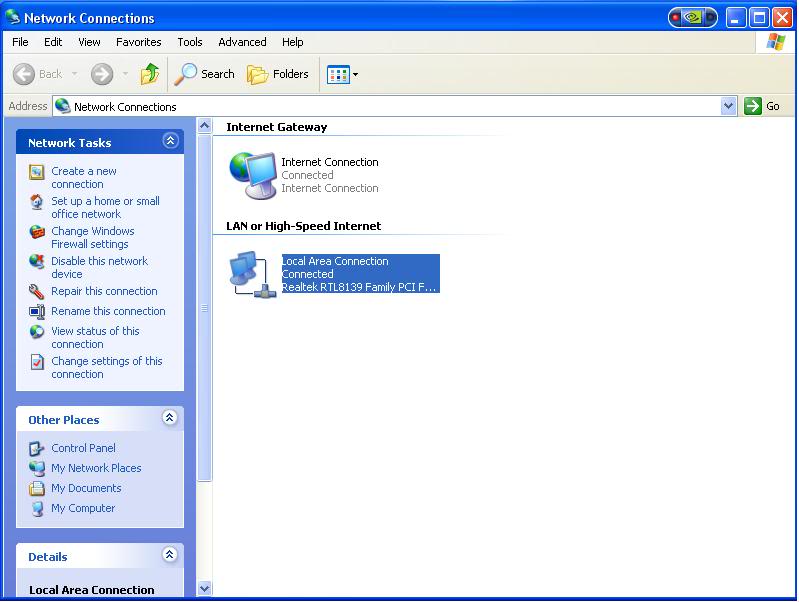Click the Repair this connection icon

(37, 292)
